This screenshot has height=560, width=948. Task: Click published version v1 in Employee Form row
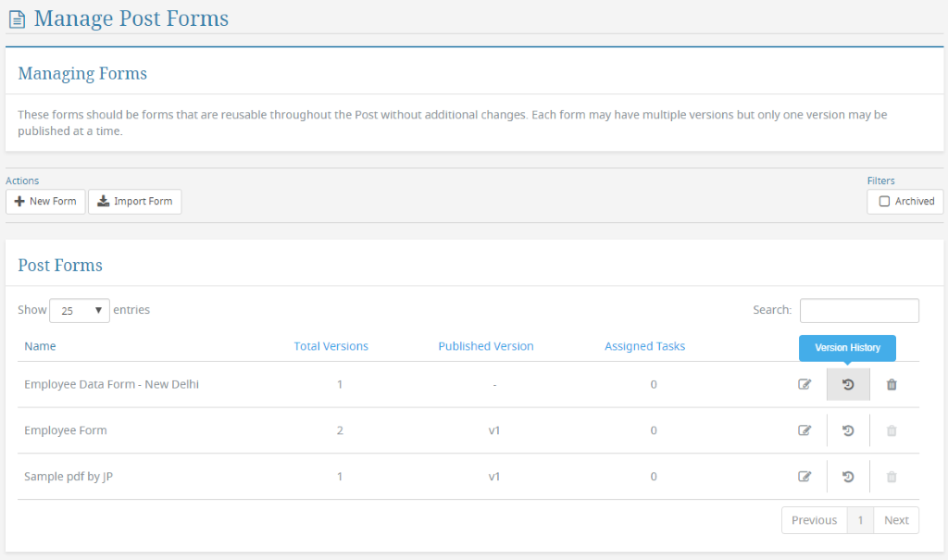(494, 430)
